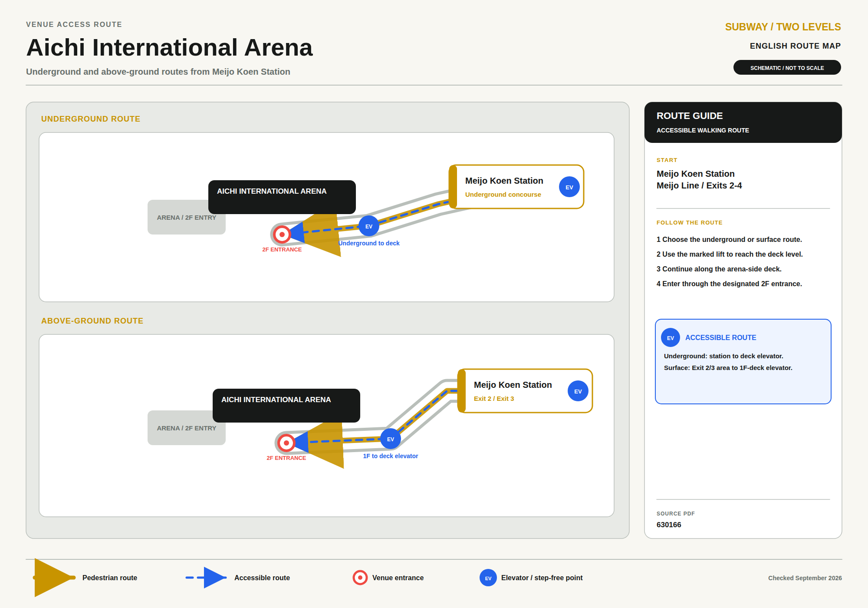This screenshot has height=608, width=868.
Task: Click the venue entrance target in the above-ground route map
Action: point(286,443)
